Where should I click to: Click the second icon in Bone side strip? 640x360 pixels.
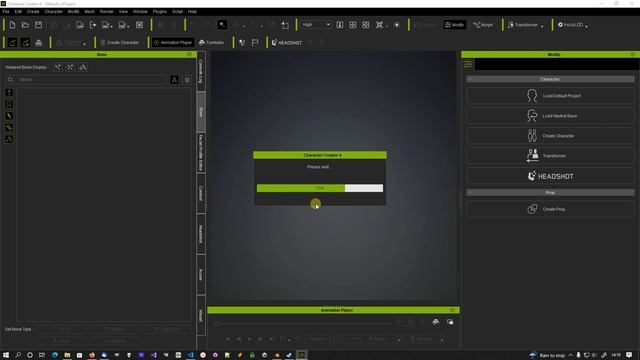[x=9, y=104]
